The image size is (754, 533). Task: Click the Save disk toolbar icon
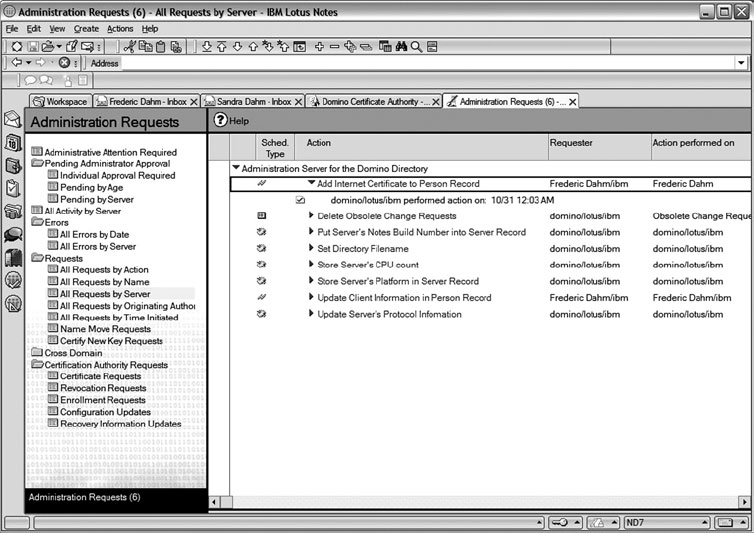tap(33, 47)
